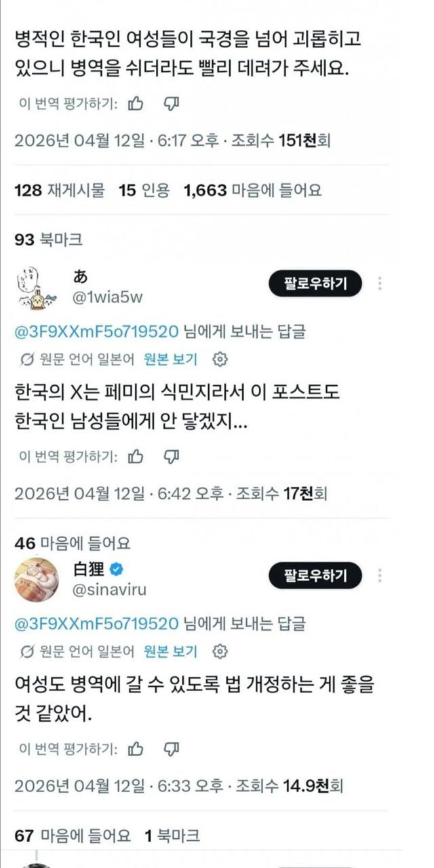Open translation settings gear in @1wia5w reply

tap(220, 359)
